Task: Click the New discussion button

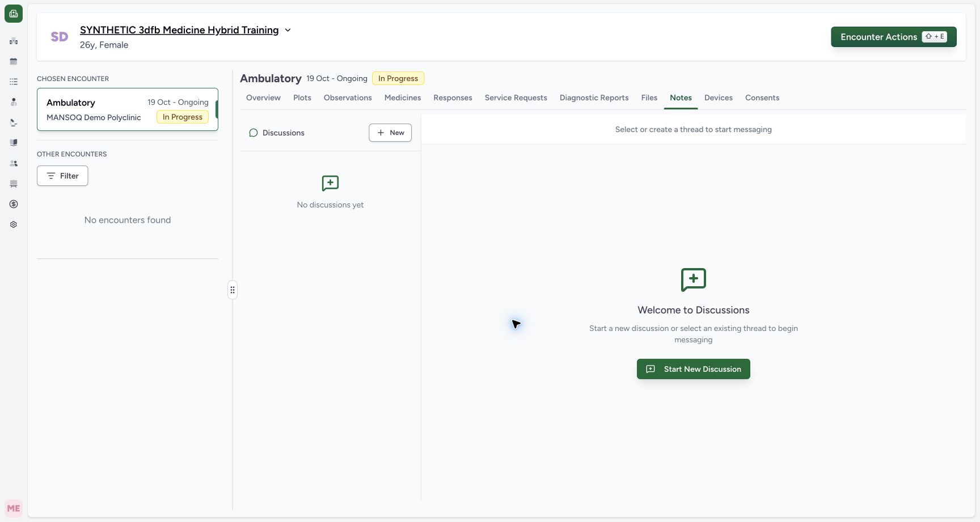Action: [390, 133]
